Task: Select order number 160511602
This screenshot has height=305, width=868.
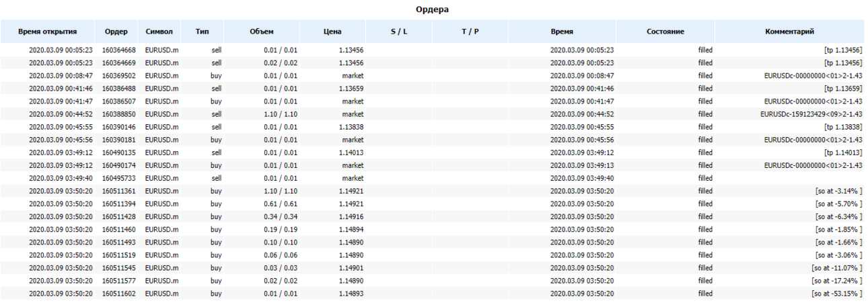Action: coord(118,294)
